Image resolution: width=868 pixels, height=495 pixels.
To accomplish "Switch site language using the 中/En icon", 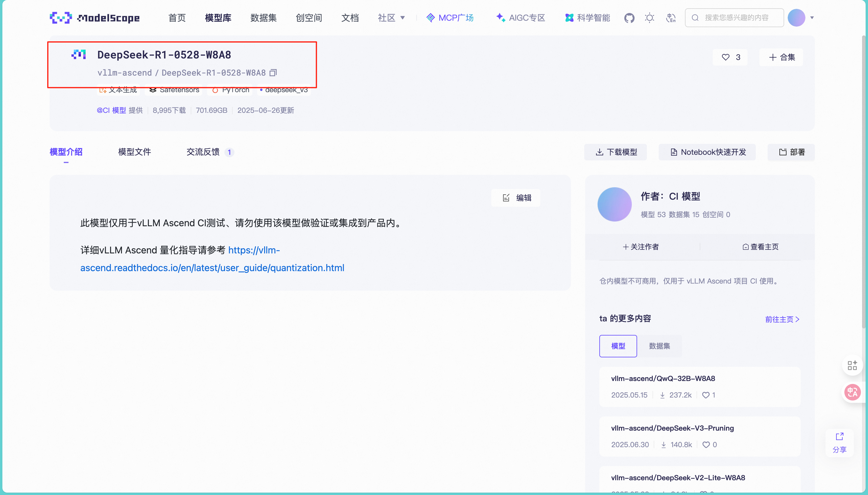I will click(x=670, y=17).
